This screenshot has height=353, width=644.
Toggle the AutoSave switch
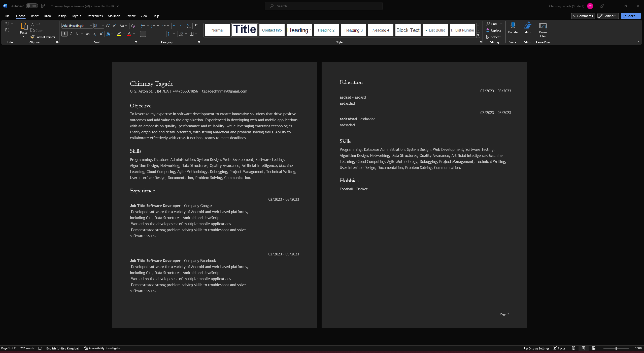32,6
